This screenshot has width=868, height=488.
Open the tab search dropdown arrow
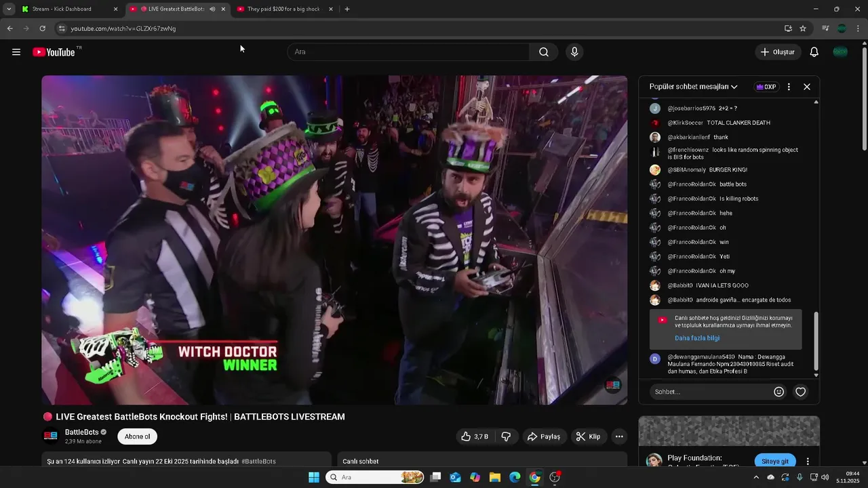[9, 9]
